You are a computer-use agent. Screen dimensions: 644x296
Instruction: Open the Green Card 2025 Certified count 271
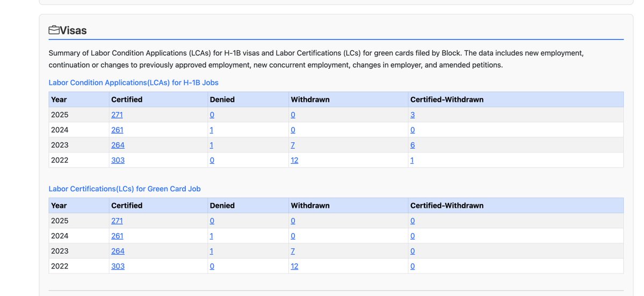(117, 221)
